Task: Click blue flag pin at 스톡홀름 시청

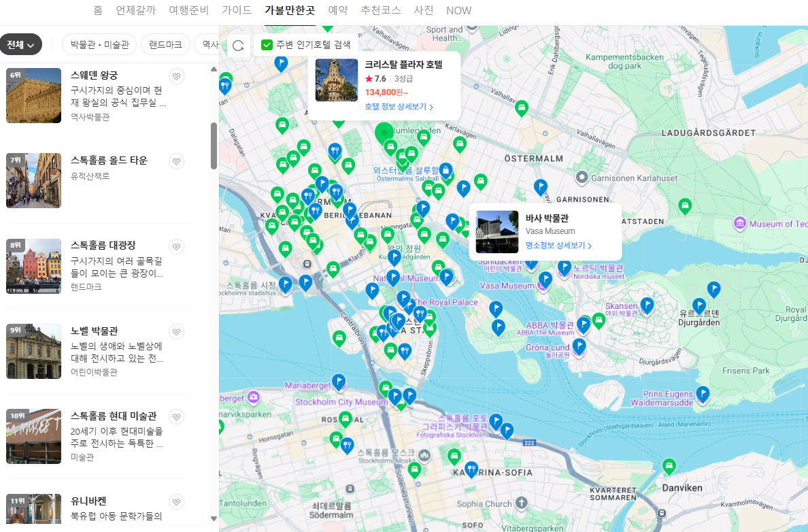Action: click(286, 285)
